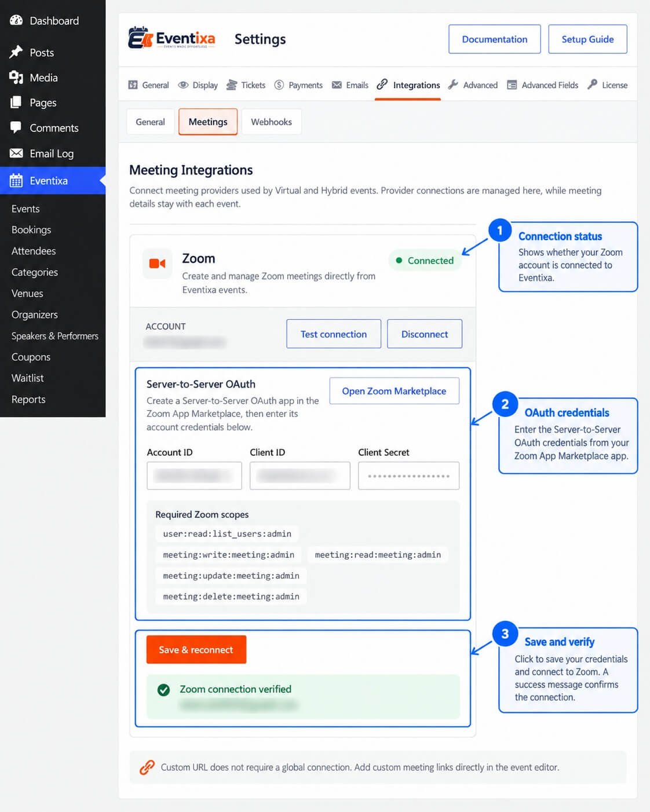Click the meeting:write:meeting:admin scope
The width and height of the screenshot is (650, 812).
229,555
